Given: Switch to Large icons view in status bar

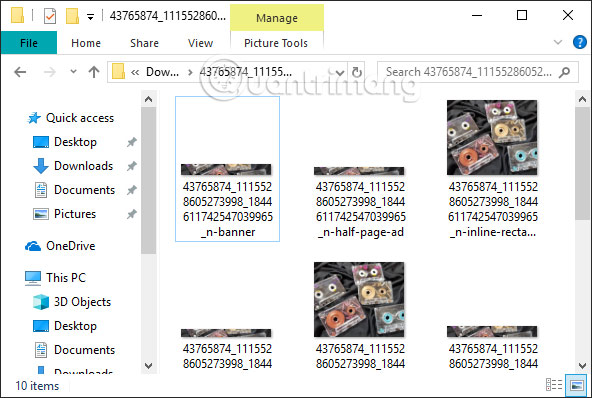Looking at the screenshot, I should pos(576,385).
